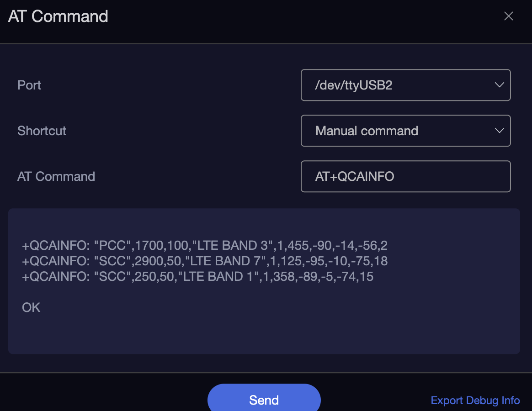This screenshot has height=411, width=532.
Task: Click the chevron arrow on the Port selector
Action: (499, 85)
